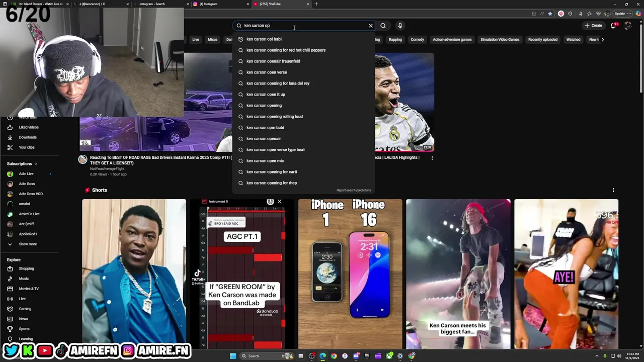Screen dimensions: 644x362
Task: Open a new browser tab
Action: point(316,4)
